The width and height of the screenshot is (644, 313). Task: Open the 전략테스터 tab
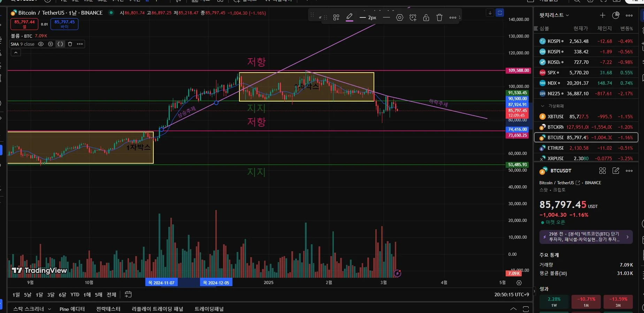coord(108,309)
